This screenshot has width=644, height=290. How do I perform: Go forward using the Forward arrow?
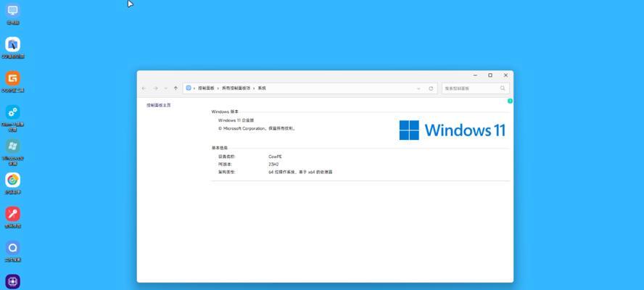155,88
